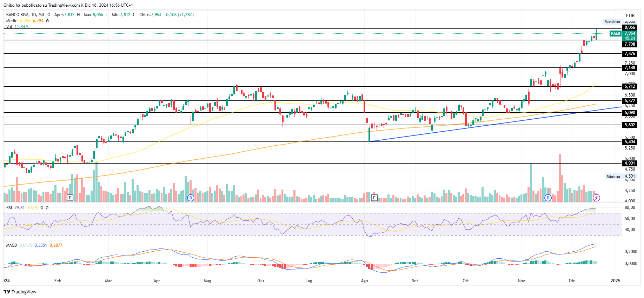644x298 pixels.
Task: Select the 5,802 price level label
Action: (x=630, y=125)
